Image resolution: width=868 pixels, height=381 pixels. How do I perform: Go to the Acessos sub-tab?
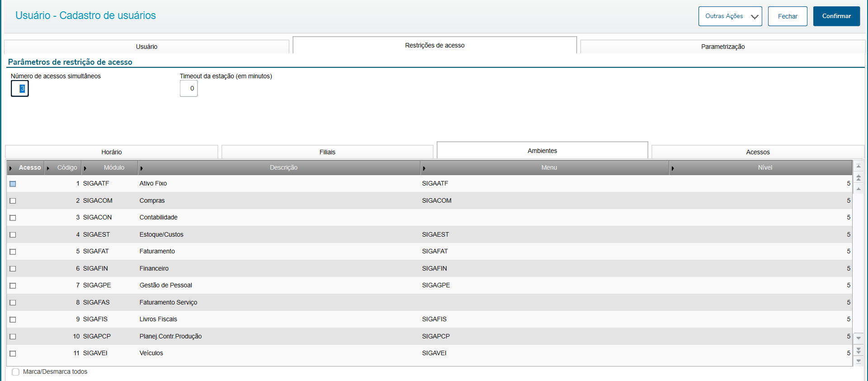coord(758,152)
